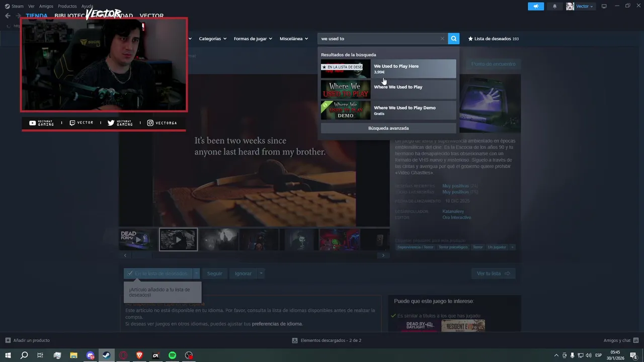The width and height of the screenshot is (644, 362).
Task: Open developer 'Katanalevy' link
Action: click(453, 212)
